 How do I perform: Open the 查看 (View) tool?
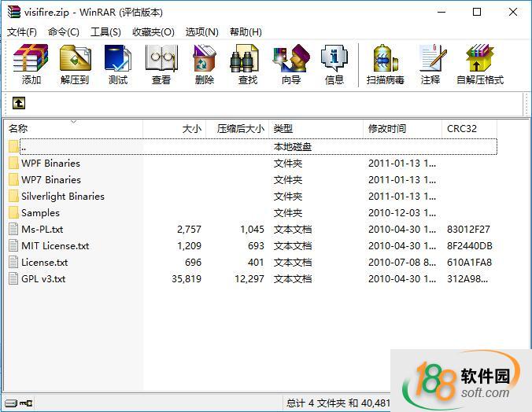point(161,63)
